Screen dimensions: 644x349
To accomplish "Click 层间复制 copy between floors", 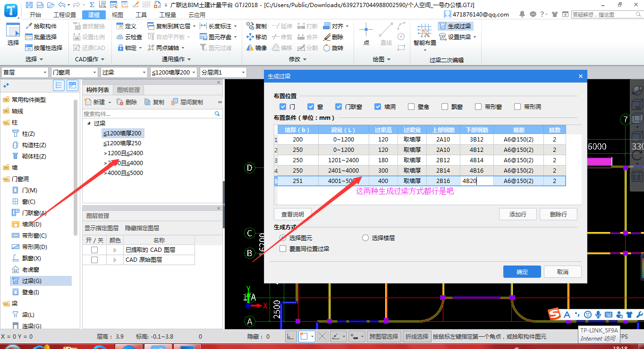I will [x=187, y=102].
